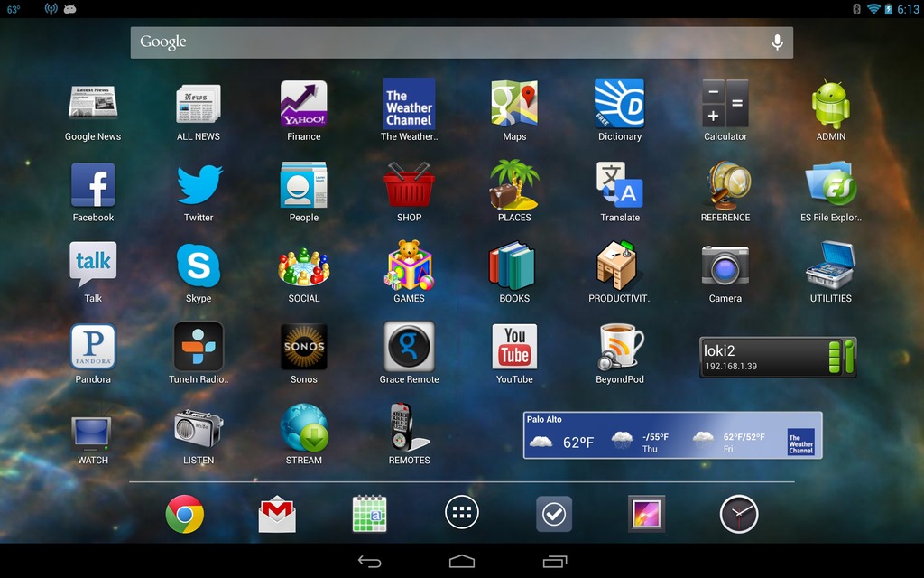Launch the Camera app
Screen dimensions: 924x578
[x=725, y=266]
